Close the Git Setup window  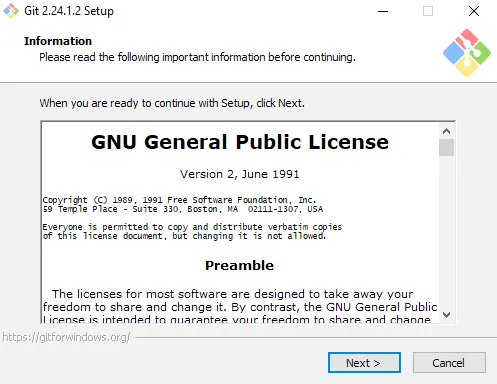tap(474, 11)
